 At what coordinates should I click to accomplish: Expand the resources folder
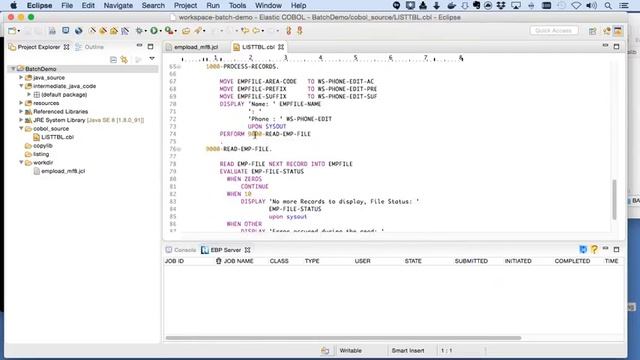[x=21, y=103]
